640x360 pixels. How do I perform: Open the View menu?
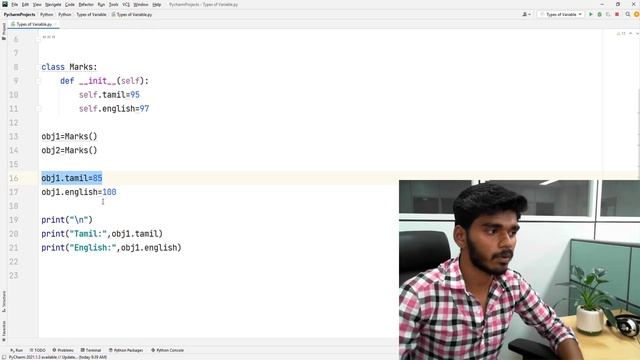point(37,4)
